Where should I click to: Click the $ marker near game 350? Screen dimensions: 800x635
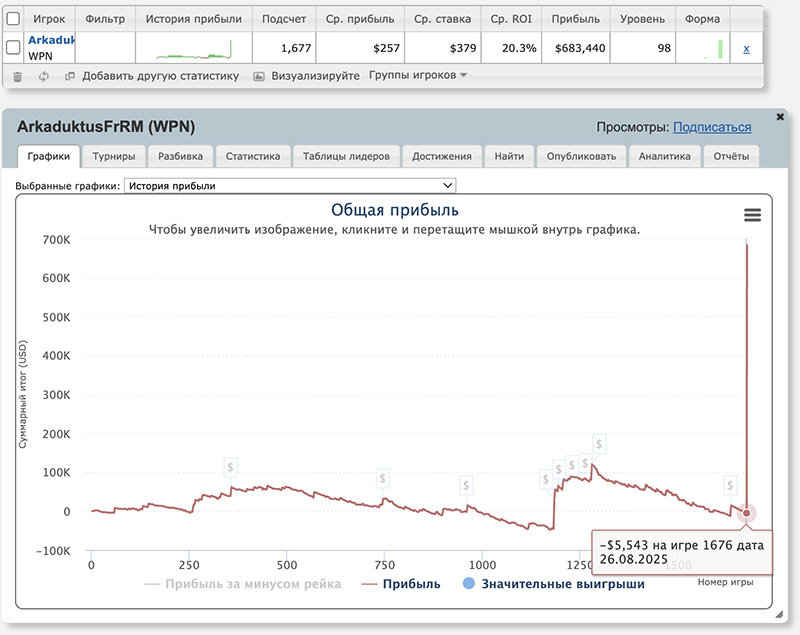coord(230,467)
